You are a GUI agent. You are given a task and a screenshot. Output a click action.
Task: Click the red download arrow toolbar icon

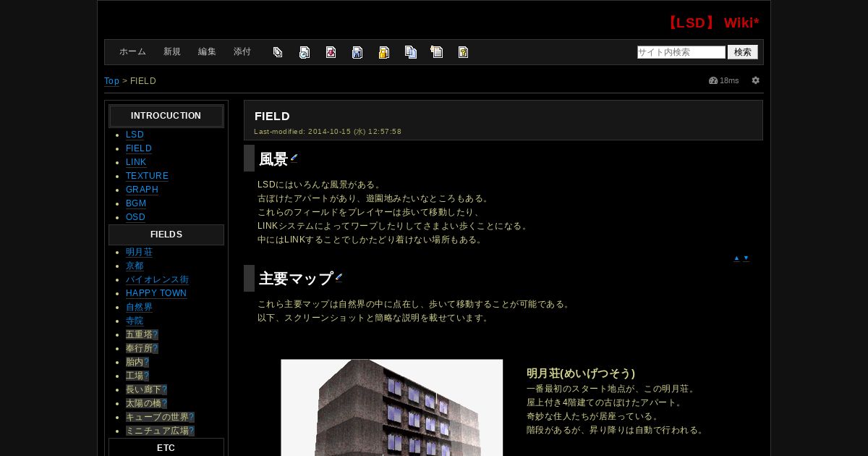point(331,52)
